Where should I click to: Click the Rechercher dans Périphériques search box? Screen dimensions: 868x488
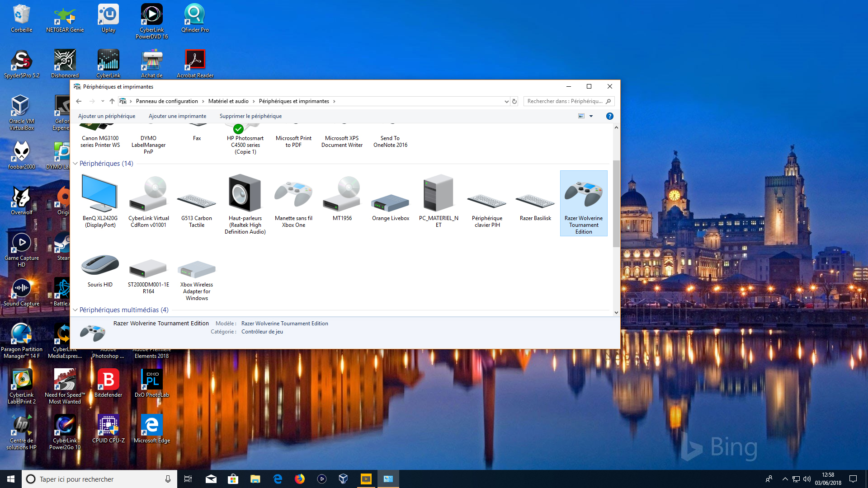click(564, 101)
